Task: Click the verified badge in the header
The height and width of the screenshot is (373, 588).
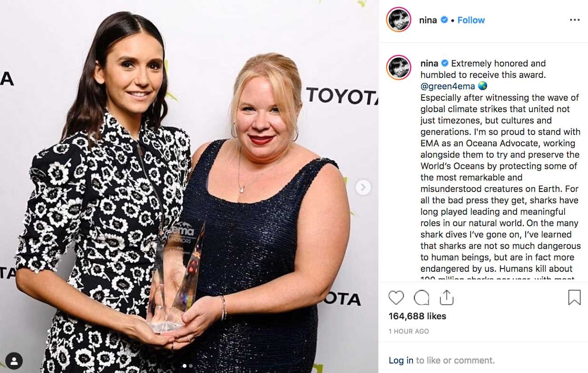Action: 444,20
